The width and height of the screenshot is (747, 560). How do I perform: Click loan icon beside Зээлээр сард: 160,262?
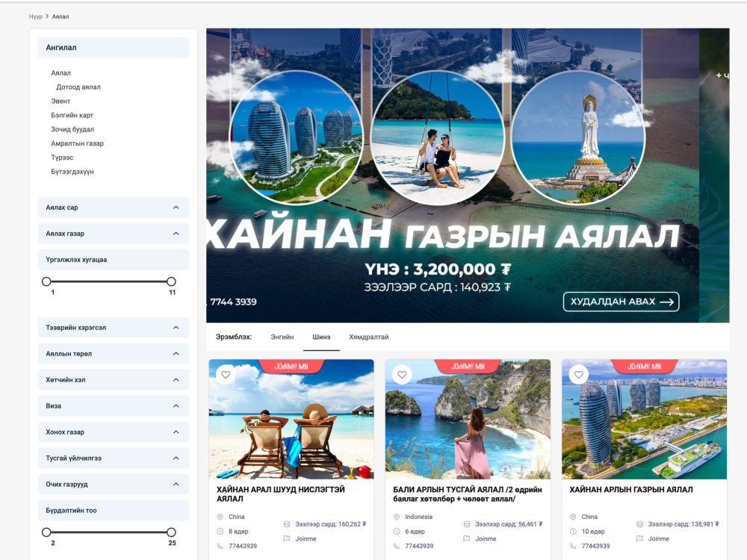287,524
